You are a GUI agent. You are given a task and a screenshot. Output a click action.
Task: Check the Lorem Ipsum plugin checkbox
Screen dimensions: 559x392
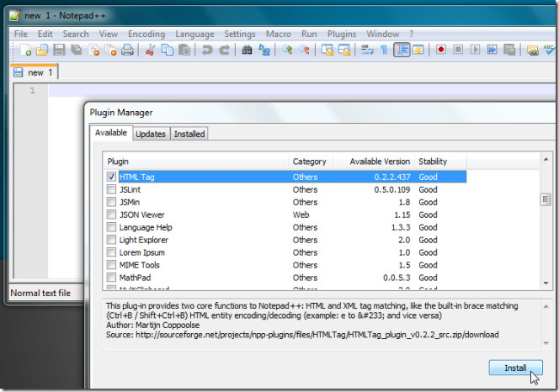(111, 252)
